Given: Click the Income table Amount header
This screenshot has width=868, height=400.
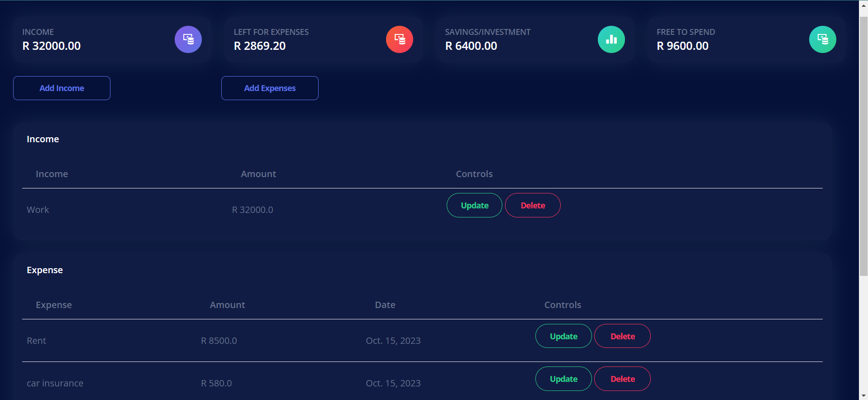Looking at the screenshot, I should 258,174.
